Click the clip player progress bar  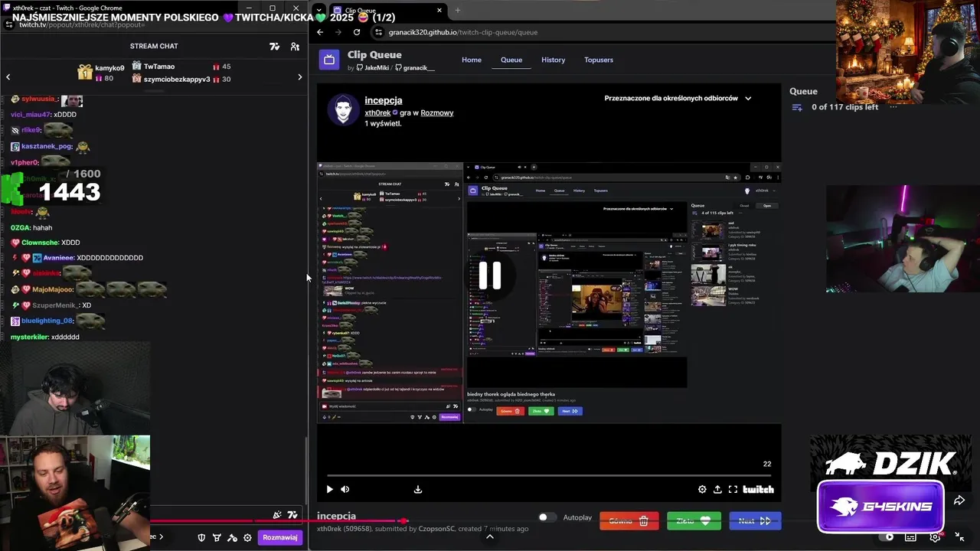549,475
